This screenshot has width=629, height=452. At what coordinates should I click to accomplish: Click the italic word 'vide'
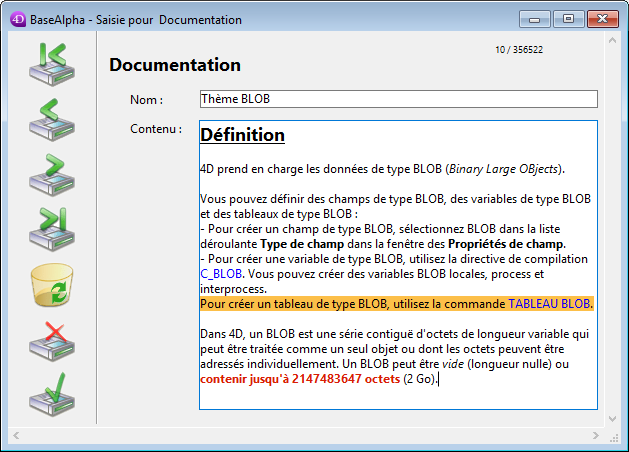pos(453,364)
